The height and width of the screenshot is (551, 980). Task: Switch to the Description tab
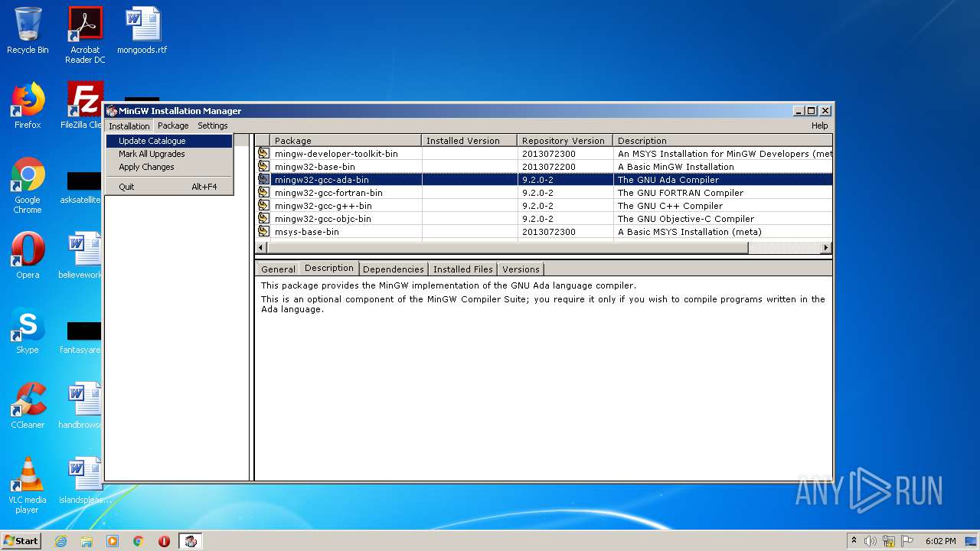point(328,268)
